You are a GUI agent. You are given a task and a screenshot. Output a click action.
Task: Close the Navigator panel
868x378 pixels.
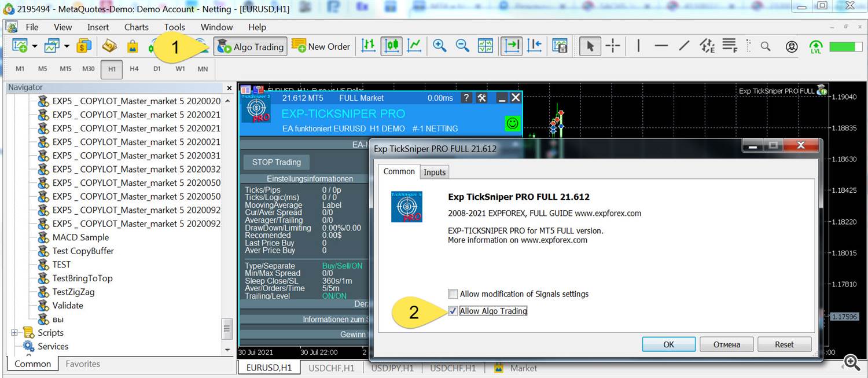[229, 88]
